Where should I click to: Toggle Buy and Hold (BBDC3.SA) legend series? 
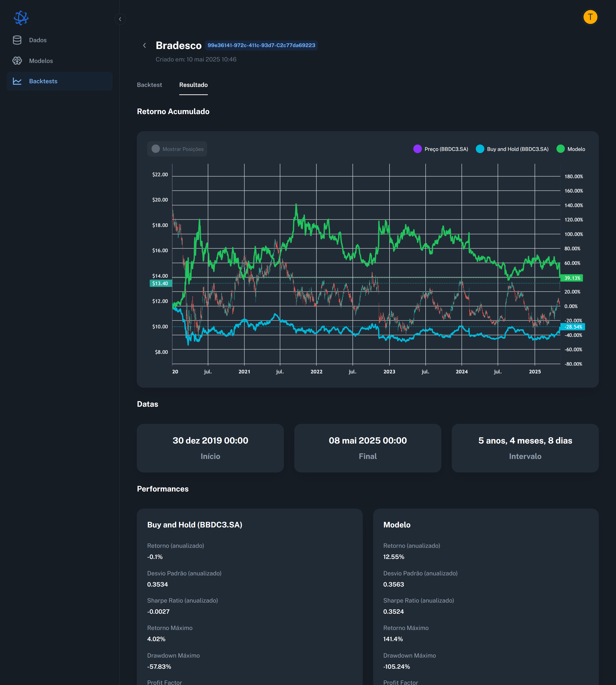pyautogui.click(x=512, y=149)
